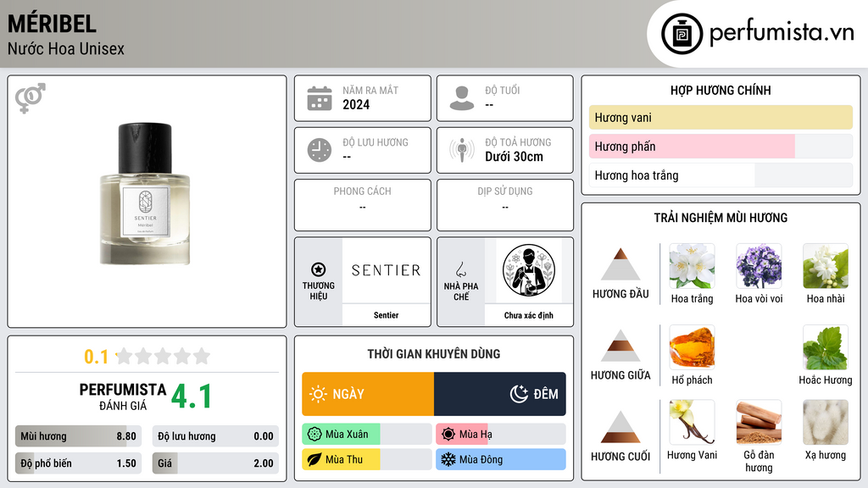Click the Mùa Hạ season bar
868x488 pixels.
pyautogui.click(x=500, y=435)
